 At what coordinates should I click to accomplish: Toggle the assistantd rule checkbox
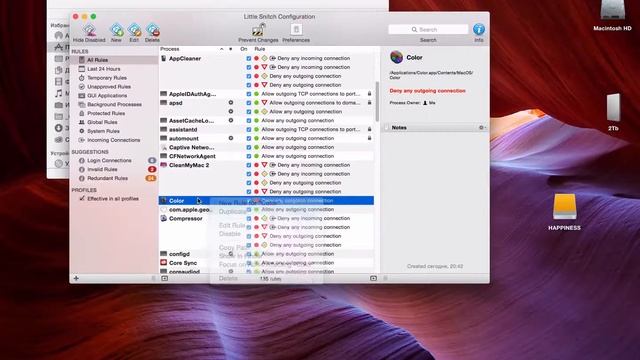tap(249, 129)
